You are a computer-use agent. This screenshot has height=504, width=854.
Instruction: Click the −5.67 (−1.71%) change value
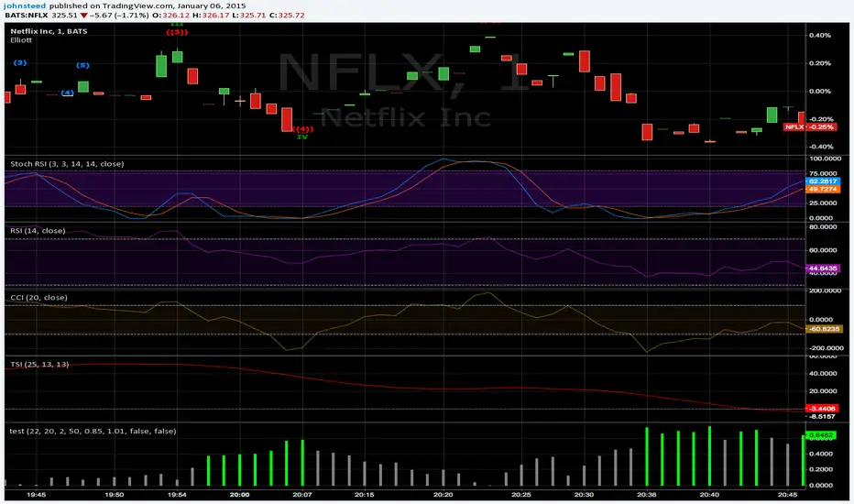pos(119,16)
